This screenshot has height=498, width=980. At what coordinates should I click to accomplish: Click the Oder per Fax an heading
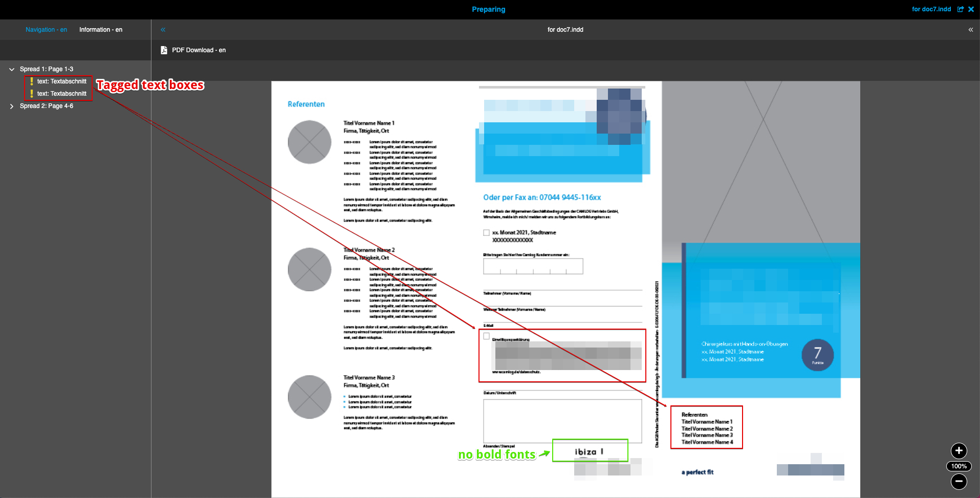[x=542, y=198]
